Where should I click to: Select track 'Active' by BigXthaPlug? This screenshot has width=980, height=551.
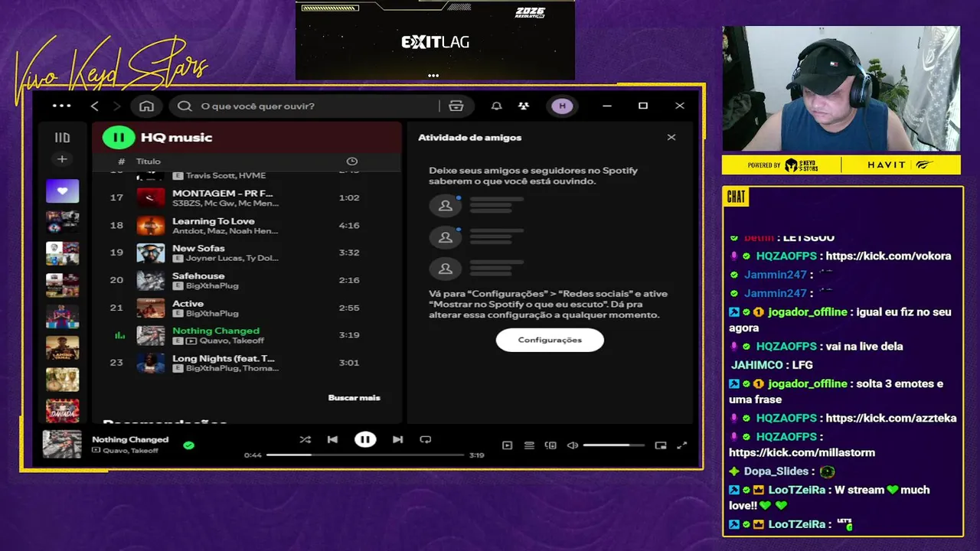coord(247,308)
